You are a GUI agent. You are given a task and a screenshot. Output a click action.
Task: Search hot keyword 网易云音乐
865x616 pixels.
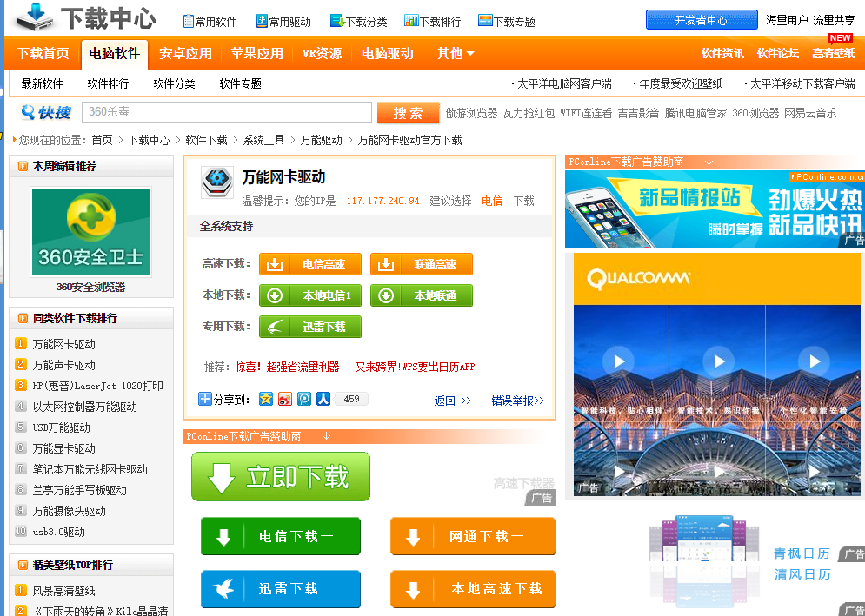(x=810, y=113)
